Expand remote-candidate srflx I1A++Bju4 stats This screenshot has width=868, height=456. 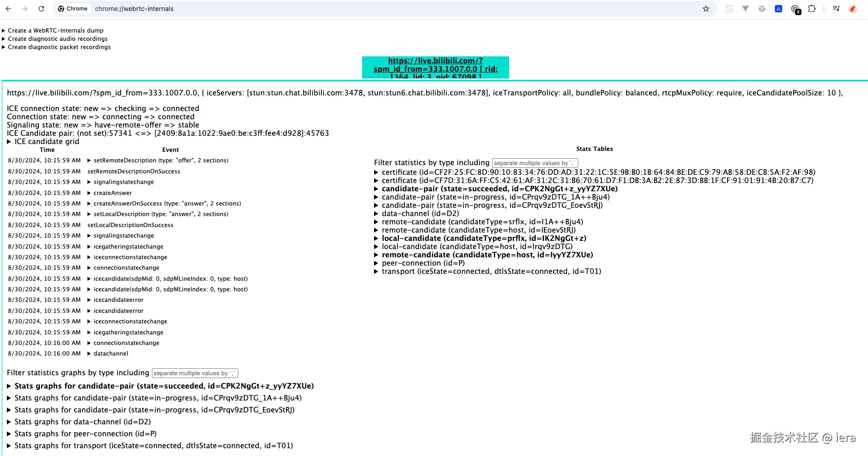coord(479,222)
